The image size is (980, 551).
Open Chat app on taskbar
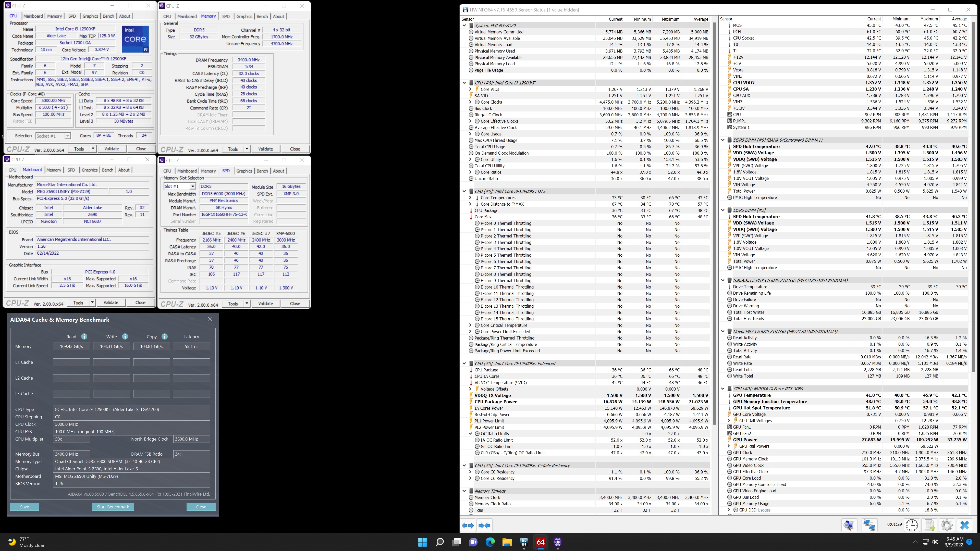473,542
